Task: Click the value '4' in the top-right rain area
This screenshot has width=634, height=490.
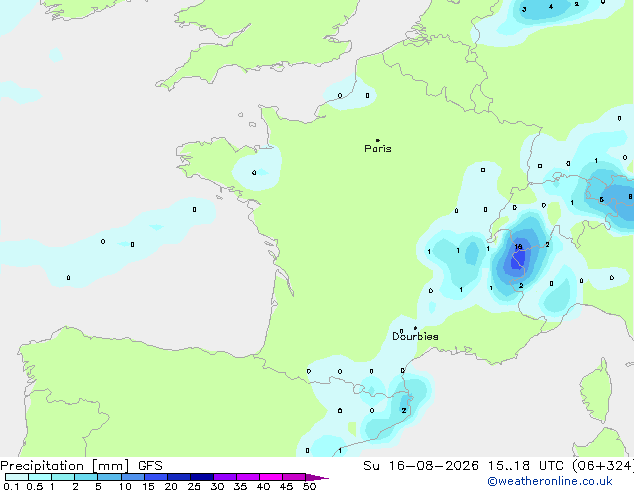Action: click(x=551, y=6)
